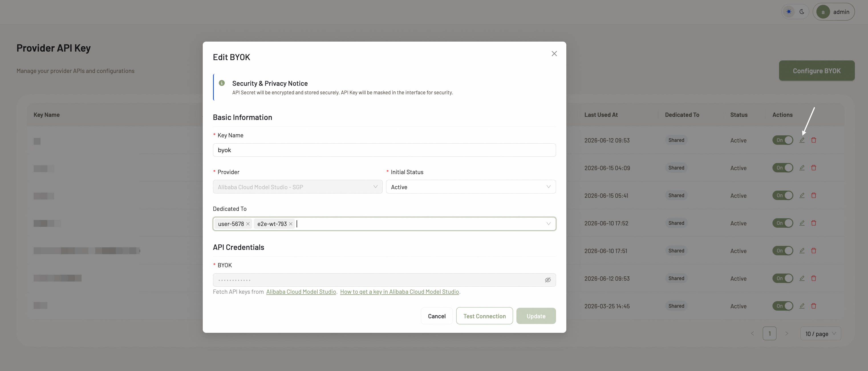Screen dimensions: 868x371
Task: Delete the key last used 2026-03-25 14:45
Action: point(814,306)
